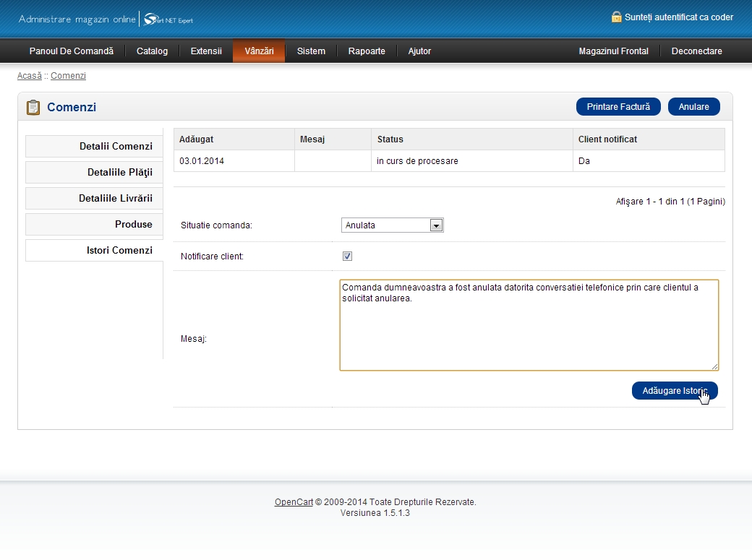Open the Extensii menu
The height and width of the screenshot is (560, 752).
[206, 51]
